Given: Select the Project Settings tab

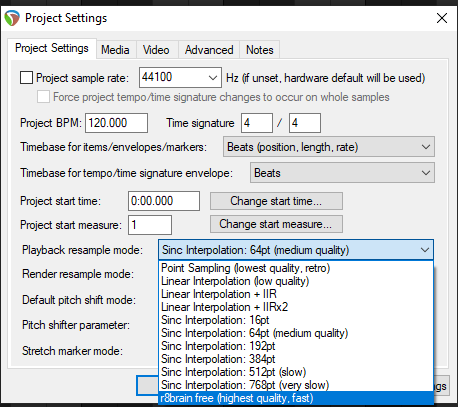Looking at the screenshot, I should [52, 49].
